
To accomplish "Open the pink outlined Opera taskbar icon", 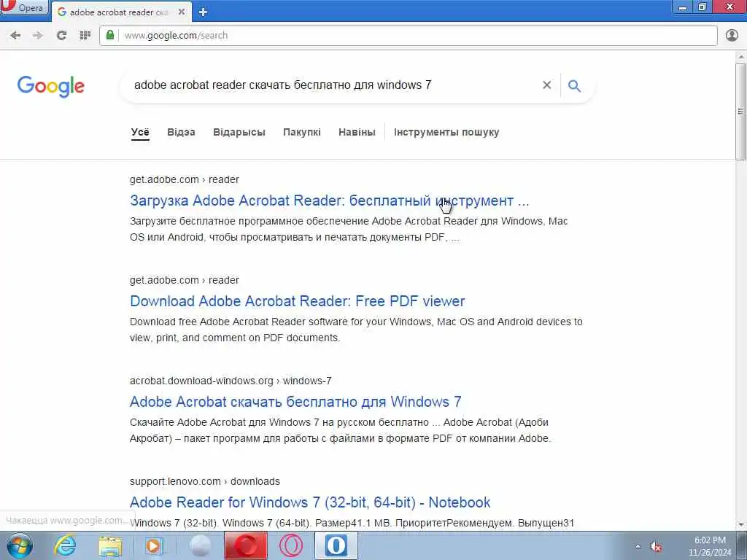I will point(290,545).
